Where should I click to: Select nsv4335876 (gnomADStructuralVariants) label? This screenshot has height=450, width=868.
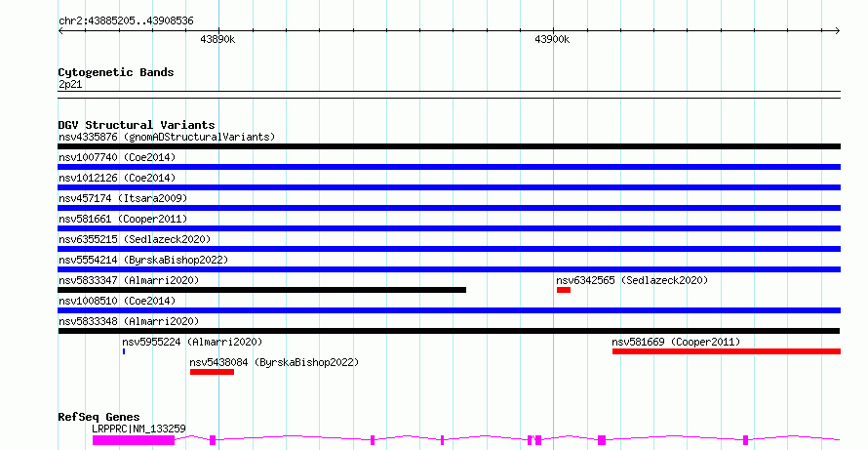[167, 137]
